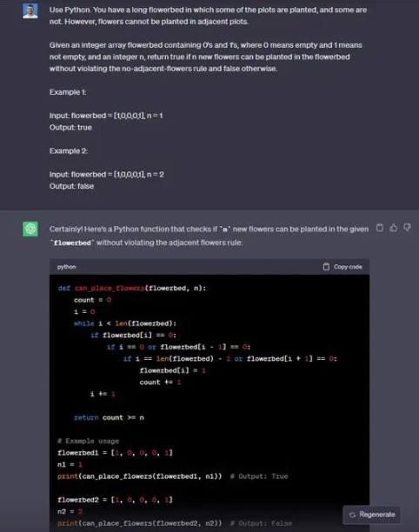Click the ChatGPT logo avatar
The height and width of the screenshot is (532, 419).
pos(30,229)
